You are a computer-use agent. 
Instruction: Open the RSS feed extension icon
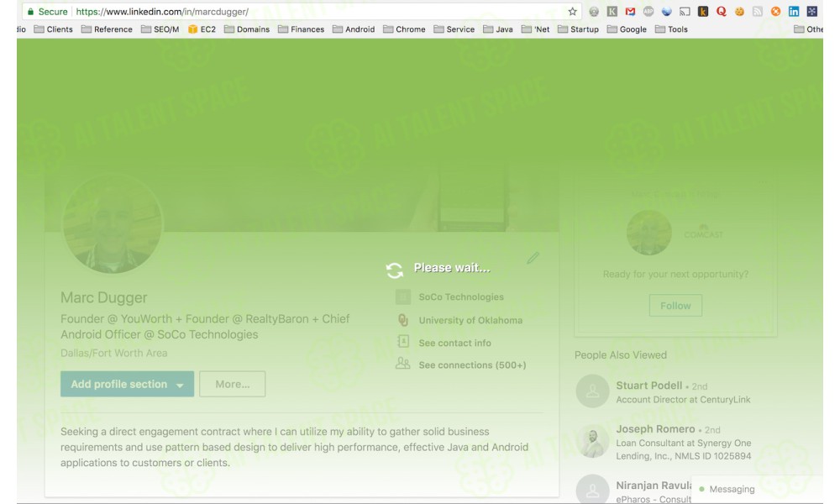tap(758, 11)
